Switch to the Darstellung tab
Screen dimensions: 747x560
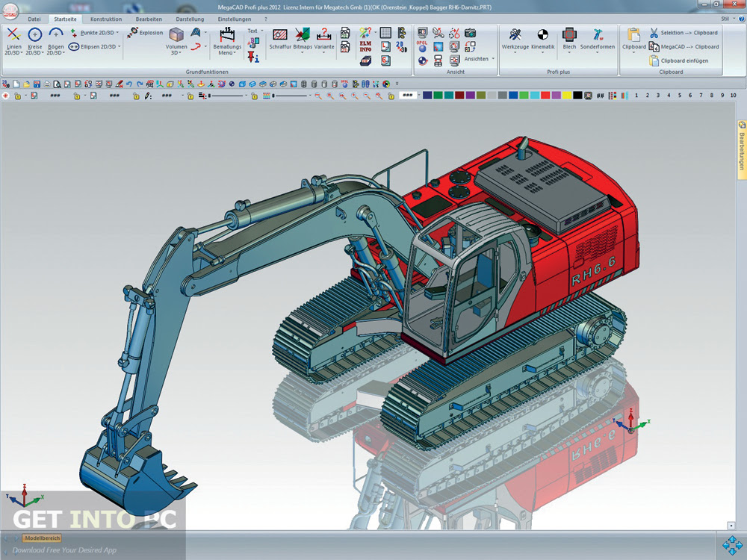[190, 19]
